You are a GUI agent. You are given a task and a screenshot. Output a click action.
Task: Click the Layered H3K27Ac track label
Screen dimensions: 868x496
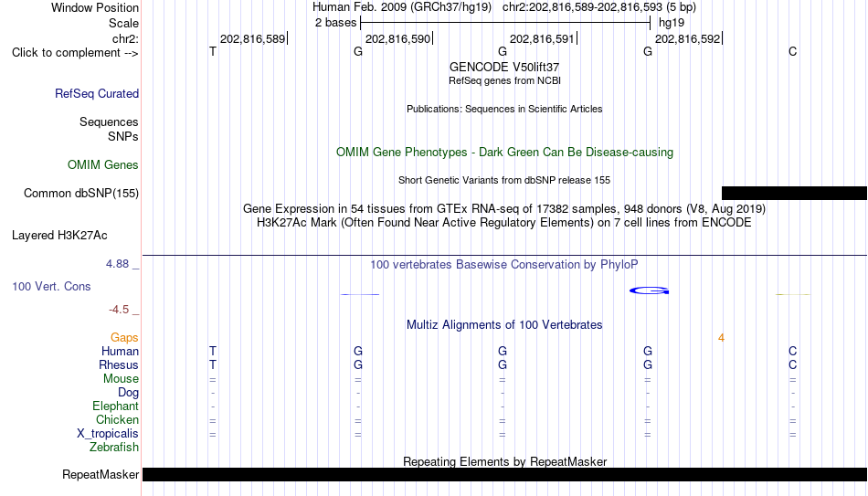(59, 236)
